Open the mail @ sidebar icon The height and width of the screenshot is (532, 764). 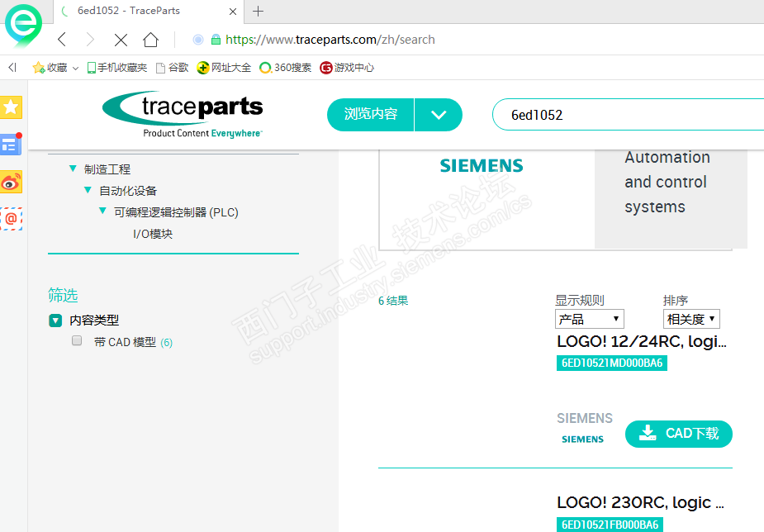click(x=12, y=219)
